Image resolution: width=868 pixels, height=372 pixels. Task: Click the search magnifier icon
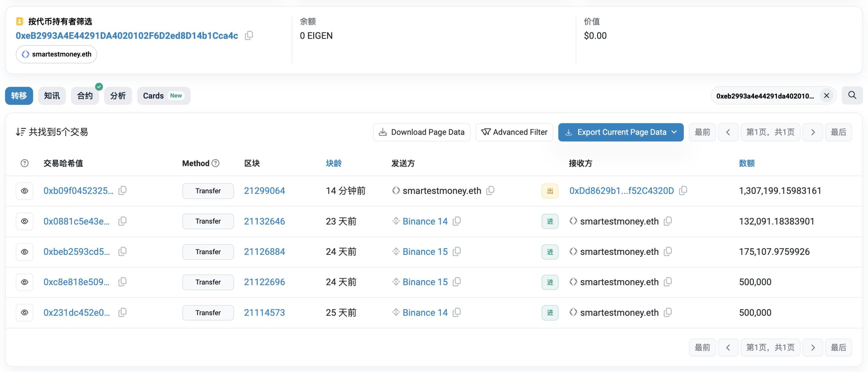point(852,95)
